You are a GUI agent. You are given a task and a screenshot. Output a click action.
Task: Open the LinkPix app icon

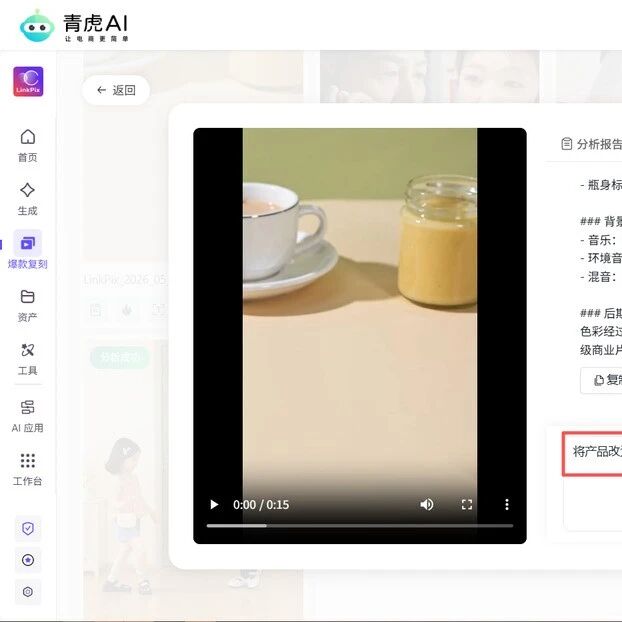(28, 81)
